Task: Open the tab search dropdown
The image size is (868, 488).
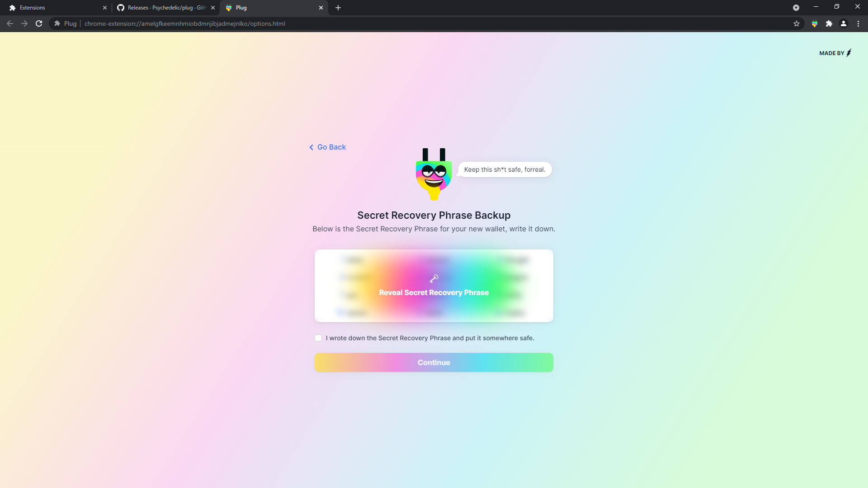Action: 796,8
